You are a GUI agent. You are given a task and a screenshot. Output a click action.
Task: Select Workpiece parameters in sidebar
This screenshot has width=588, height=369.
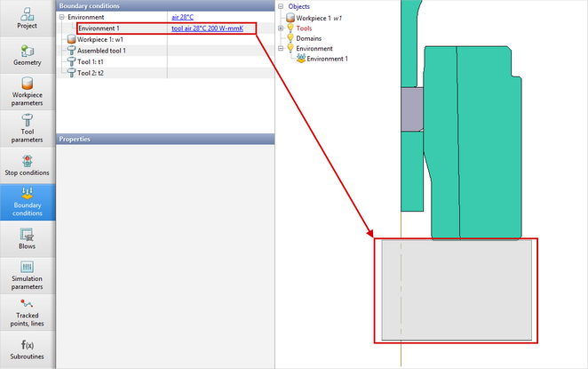click(27, 92)
